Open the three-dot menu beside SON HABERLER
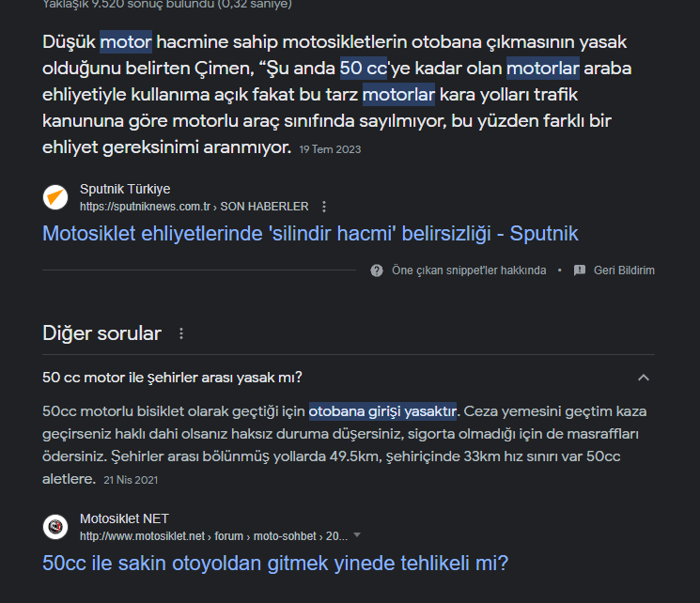The image size is (700, 603). click(x=324, y=207)
